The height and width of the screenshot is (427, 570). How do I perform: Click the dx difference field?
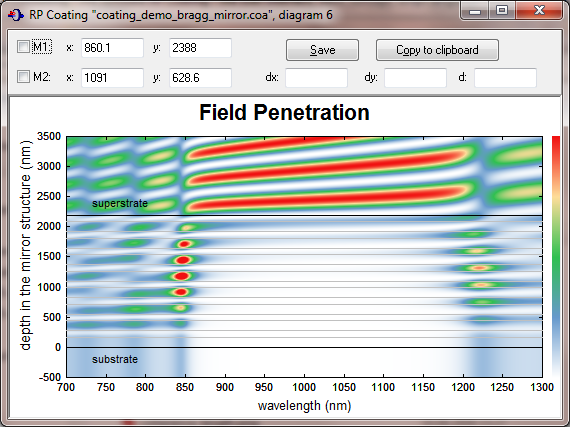click(316, 77)
